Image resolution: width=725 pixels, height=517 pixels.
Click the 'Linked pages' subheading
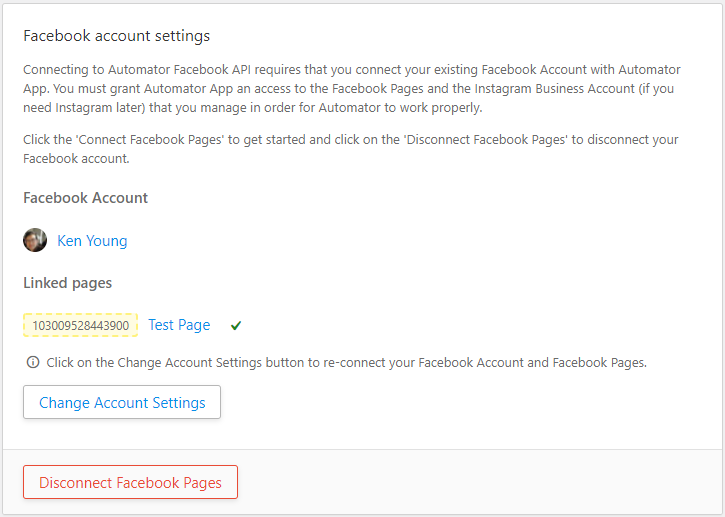pyautogui.click(x=68, y=283)
